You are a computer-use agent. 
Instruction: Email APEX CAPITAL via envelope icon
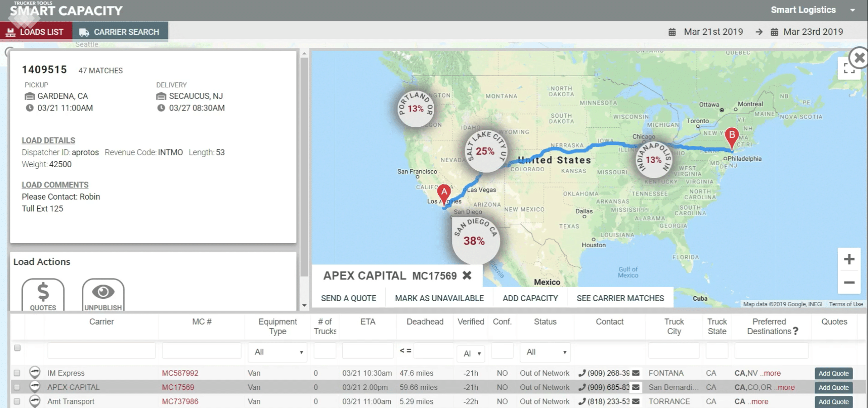pyautogui.click(x=636, y=387)
